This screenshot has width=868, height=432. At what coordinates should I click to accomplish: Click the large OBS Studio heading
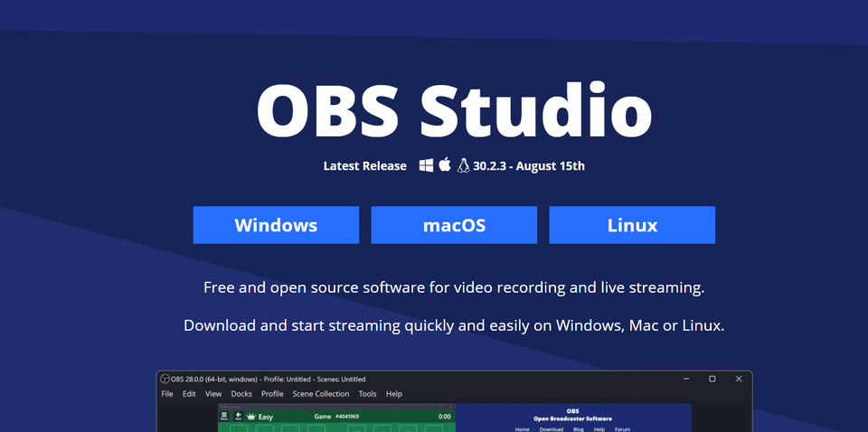[454, 110]
